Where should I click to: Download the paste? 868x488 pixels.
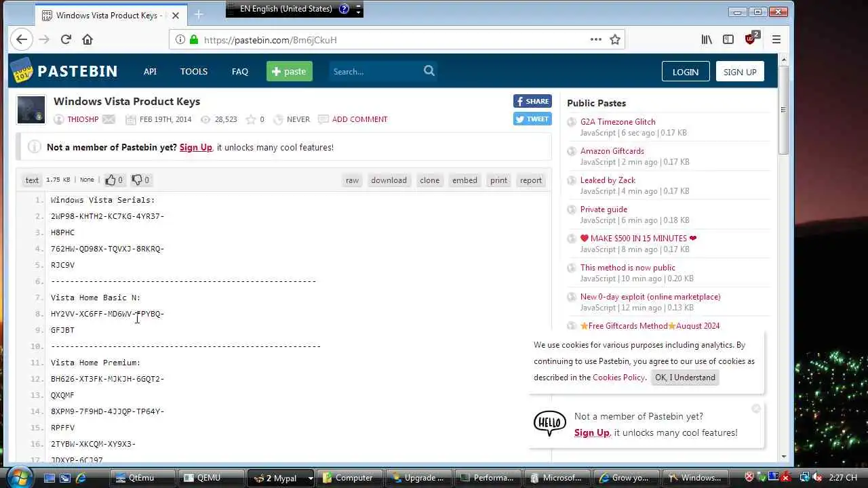pos(389,180)
